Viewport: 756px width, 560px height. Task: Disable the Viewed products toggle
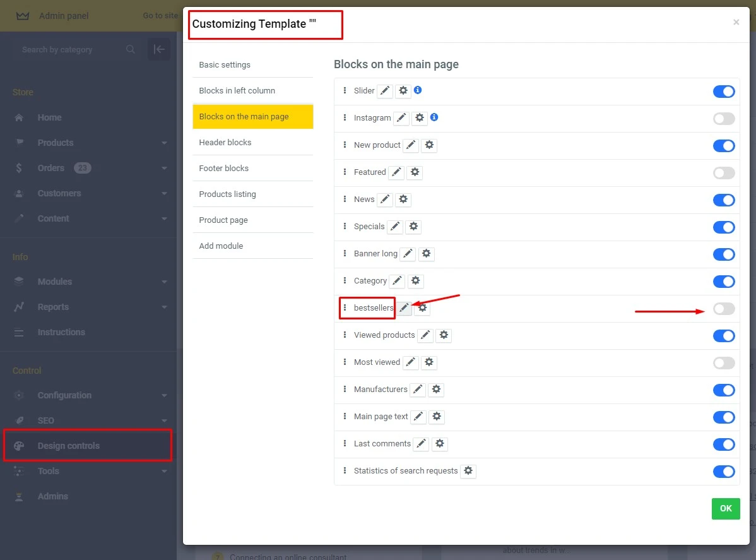coord(724,336)
